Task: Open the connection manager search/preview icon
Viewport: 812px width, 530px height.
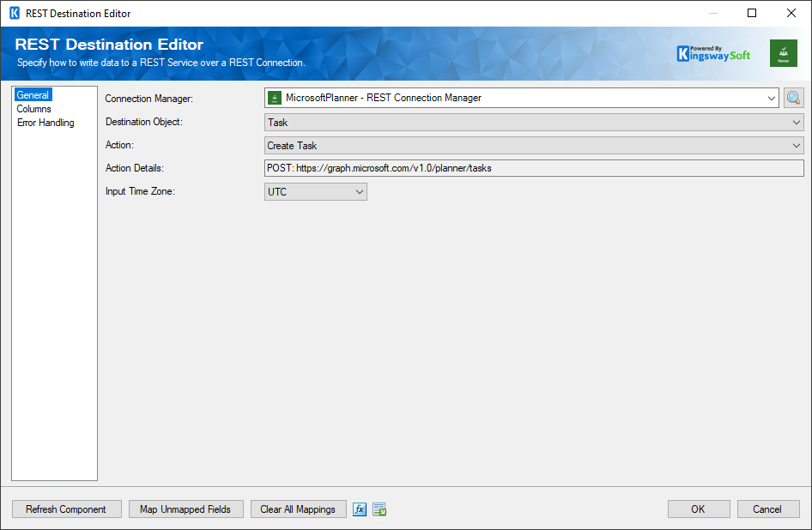Action: [x=793, y=98]
